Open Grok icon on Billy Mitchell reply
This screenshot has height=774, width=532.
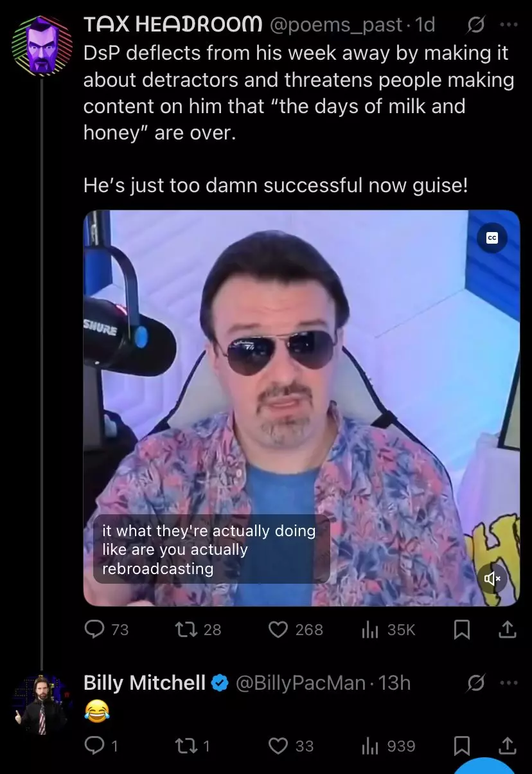(x=476, y=683)
